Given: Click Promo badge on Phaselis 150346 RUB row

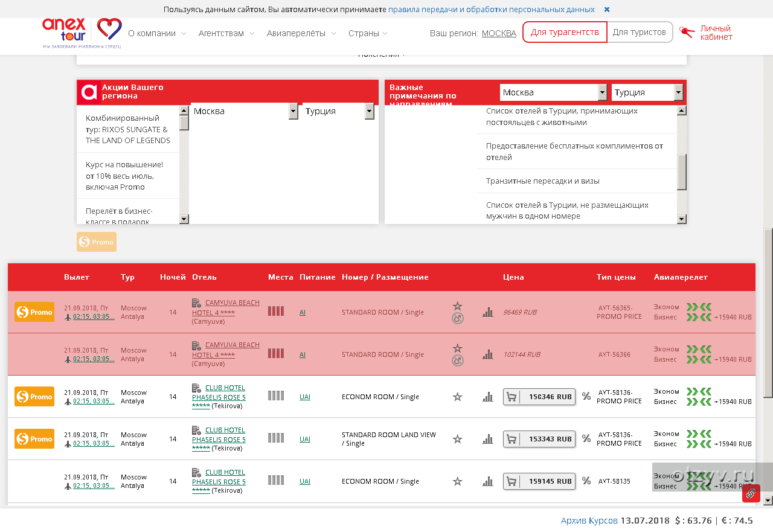Looking at the screenshot, I should coord(34,397).
